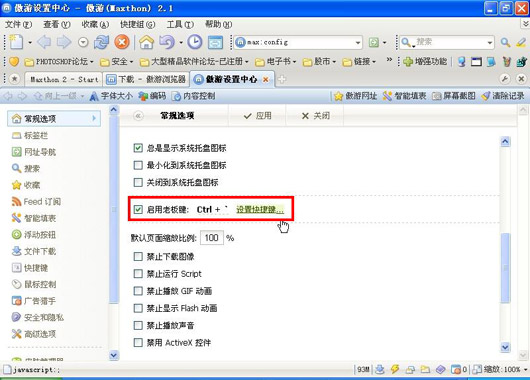Stop loading with the orange X icon
The height and width of the screenshot is (380, 530).
click(122, 42)
